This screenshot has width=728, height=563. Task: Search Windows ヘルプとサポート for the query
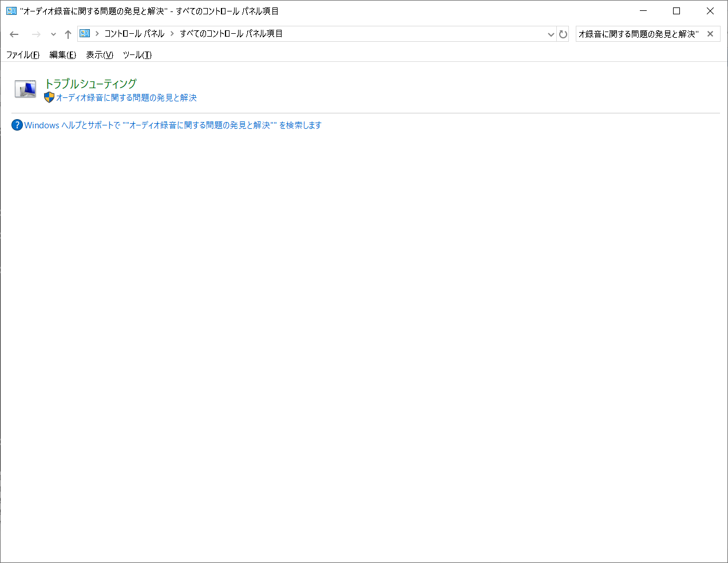[172, 125]
